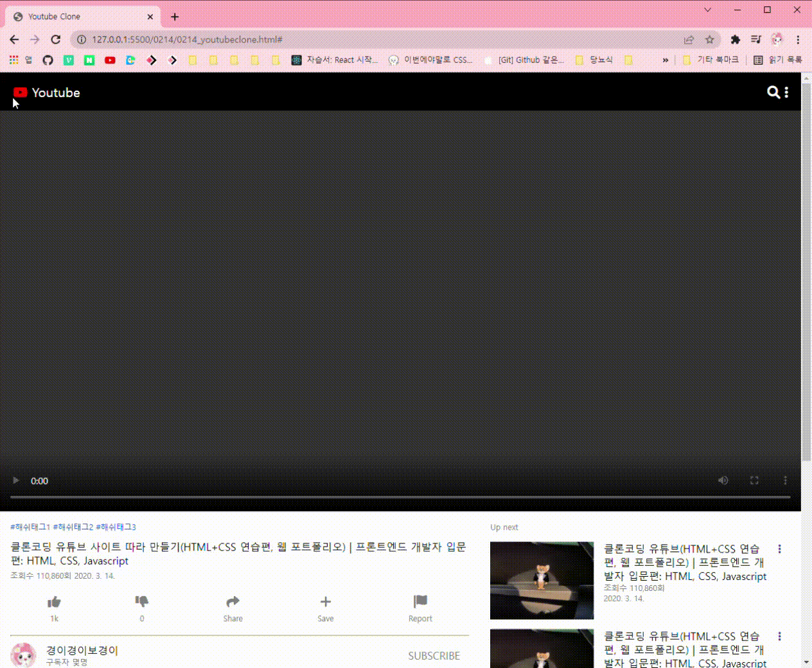Click the red Youtube logo icon
This screenshot has width=812, height=668.
[20, 93]
